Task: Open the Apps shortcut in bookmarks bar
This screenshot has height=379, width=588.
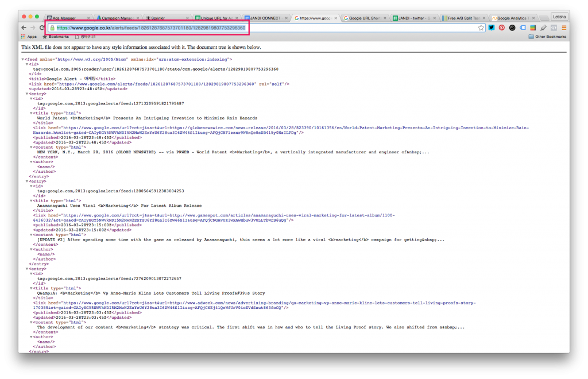Action: 29,37
